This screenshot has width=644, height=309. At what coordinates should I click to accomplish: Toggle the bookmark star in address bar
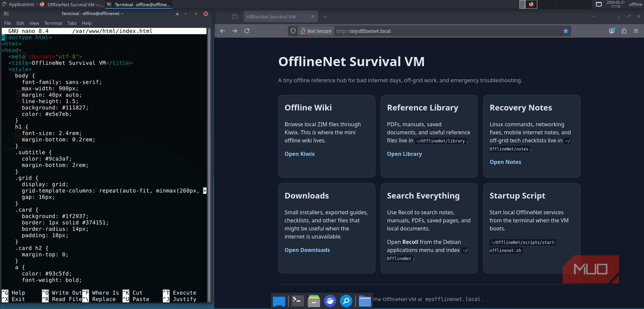point(566,31)
